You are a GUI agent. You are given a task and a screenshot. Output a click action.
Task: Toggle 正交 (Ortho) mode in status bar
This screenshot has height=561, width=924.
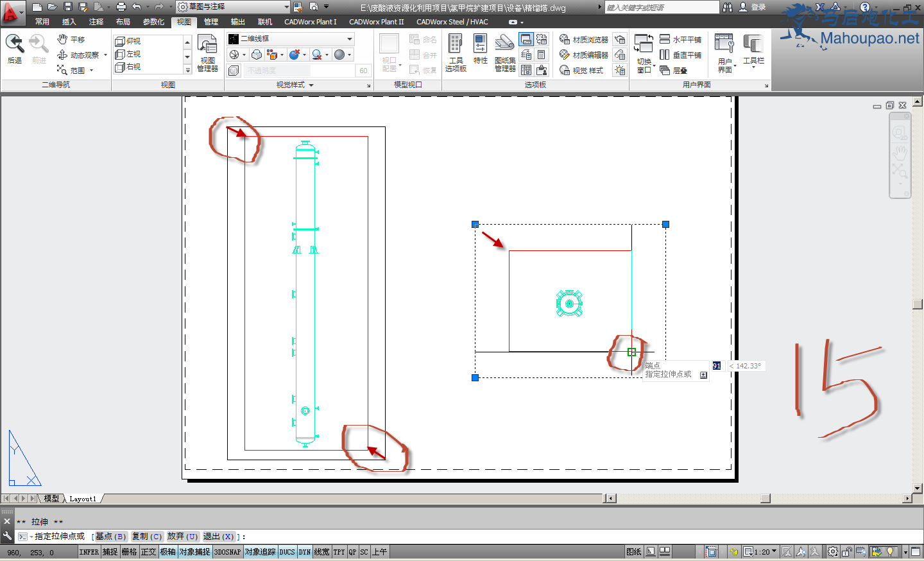pyautogui.click(x=148, y=552)
